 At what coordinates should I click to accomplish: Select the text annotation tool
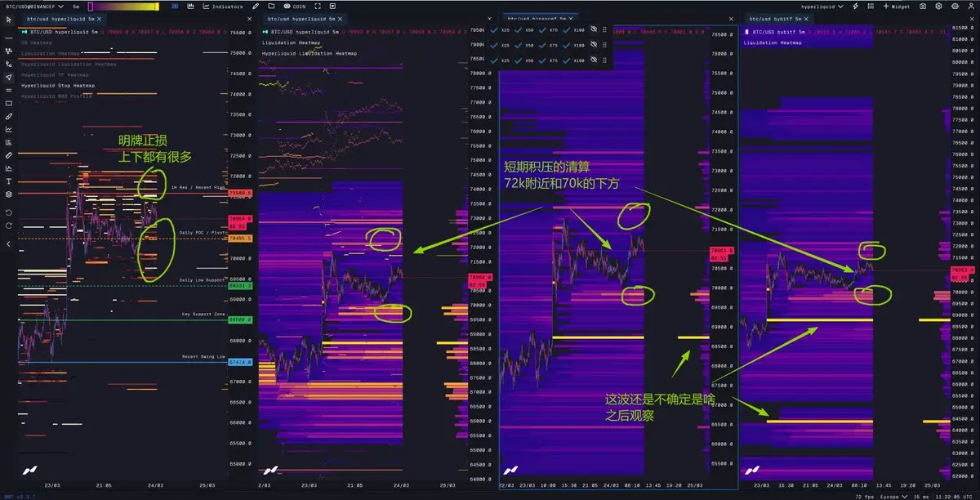click(9, 181)
